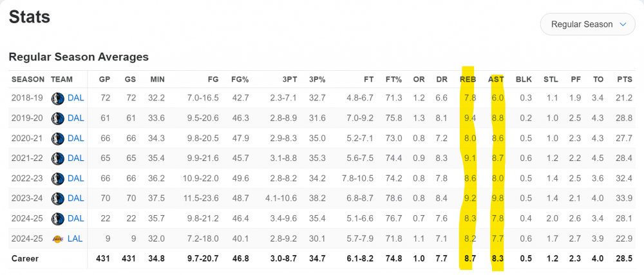Open the Mavericks logo in the 2022-23 row

point(58,178)
